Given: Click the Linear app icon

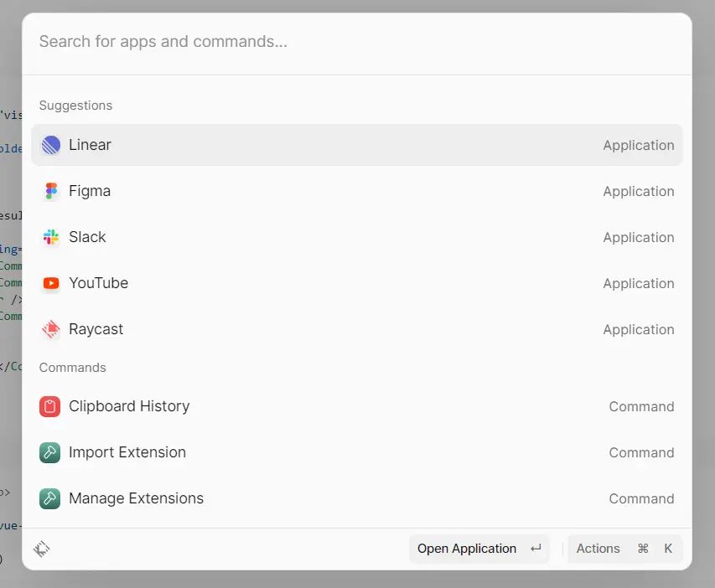Looking at the screenshot, I should 51,146.
